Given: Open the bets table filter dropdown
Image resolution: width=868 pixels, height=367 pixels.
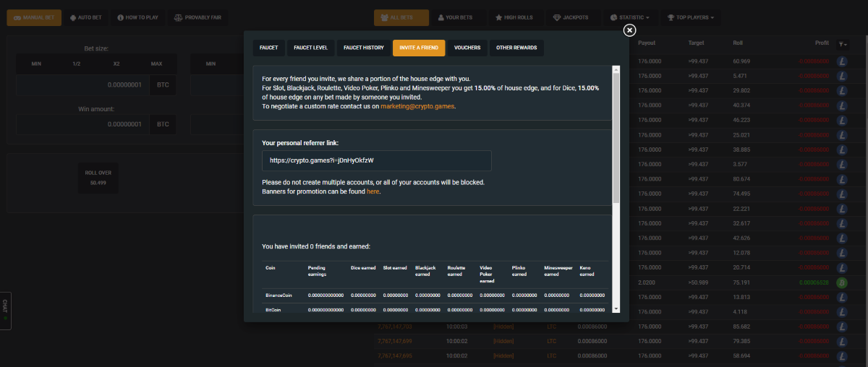Looking at the screenshot, I should click(x=843, y=44).
